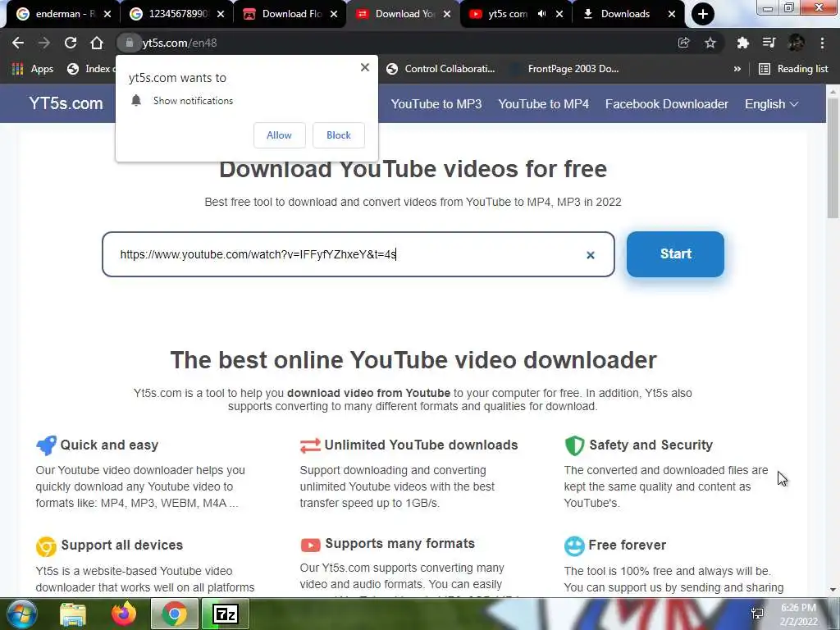840x630 pixels.
Task: Click the notification bell icon in popup
Action: tap(136, 100)
